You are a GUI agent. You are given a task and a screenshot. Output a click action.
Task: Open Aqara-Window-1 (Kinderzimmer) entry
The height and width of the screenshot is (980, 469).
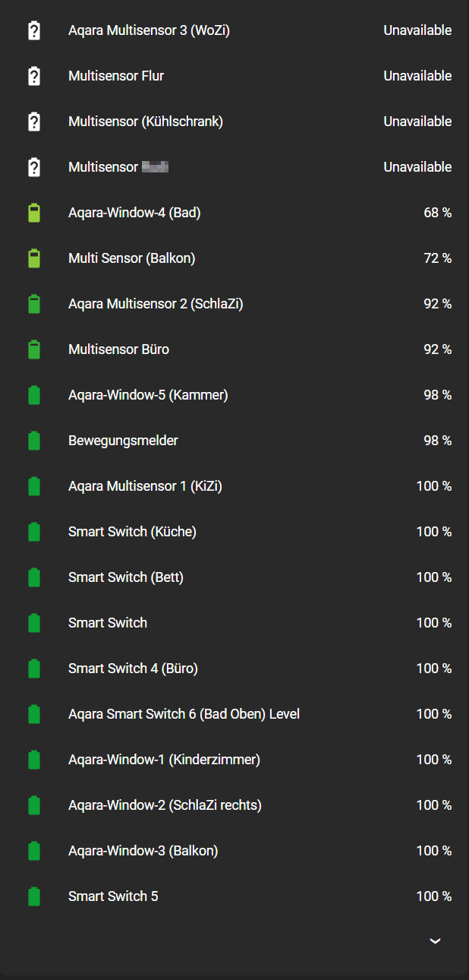[234, 760]
